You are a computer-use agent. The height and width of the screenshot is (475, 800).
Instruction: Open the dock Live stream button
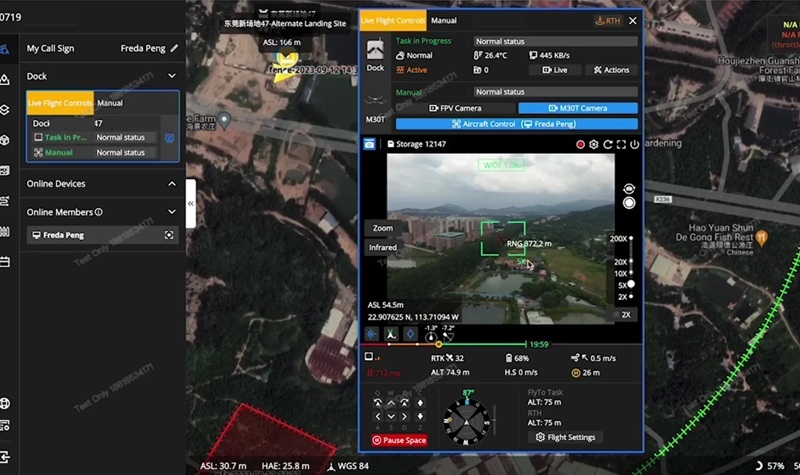[555, 70]
